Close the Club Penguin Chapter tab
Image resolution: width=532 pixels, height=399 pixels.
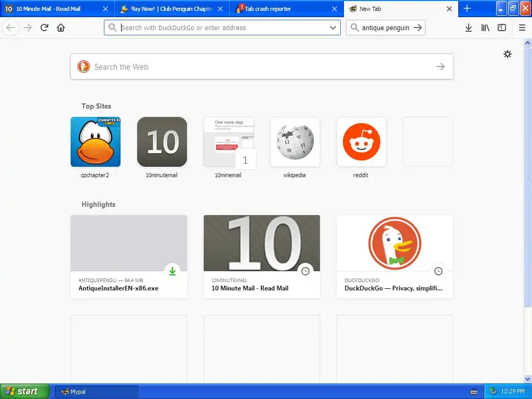click(x=220, y=9)
